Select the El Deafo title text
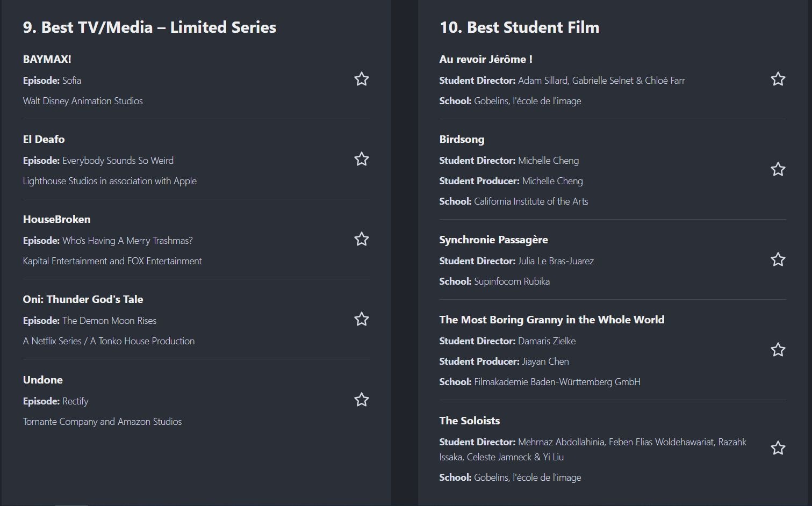Screen dimensions: 812x506 pyautogui.click(x=44, y=139)
